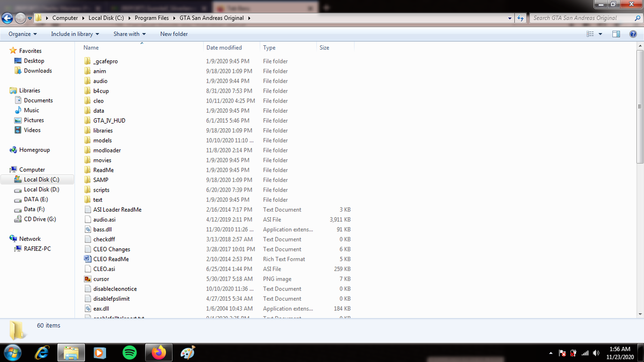Click the speaker volume tray icon
Image resolution: width=644 pixels, height=362 pixels.
[x=596, y=353]
